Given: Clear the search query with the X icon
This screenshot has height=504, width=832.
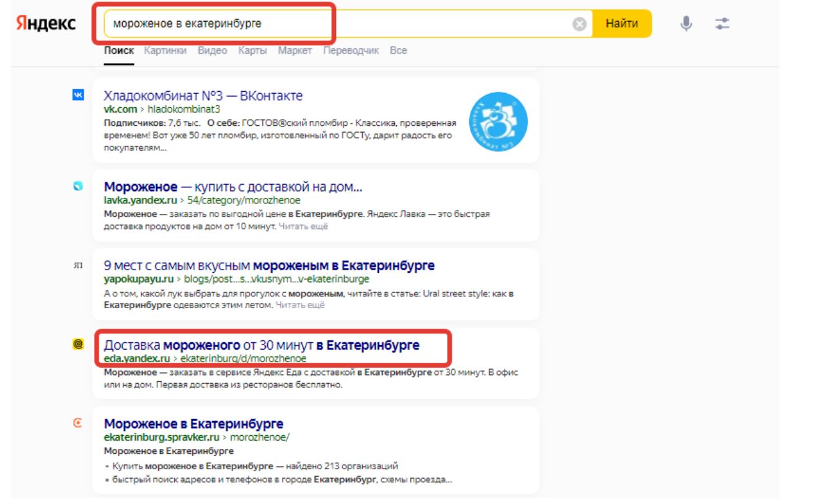Looking at the screenshot, I should pyautogui.click(x=579, y=24).
